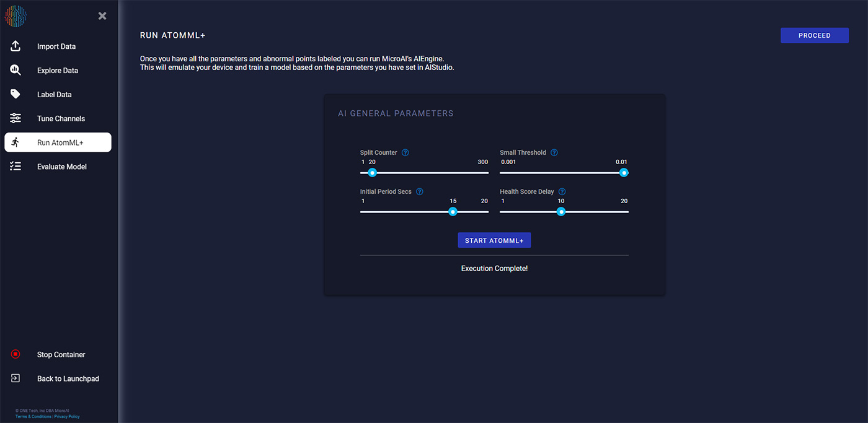Screen dimensions: 868x423
Task: Click the 'Split Counter' label
Action: pos(379,153)
